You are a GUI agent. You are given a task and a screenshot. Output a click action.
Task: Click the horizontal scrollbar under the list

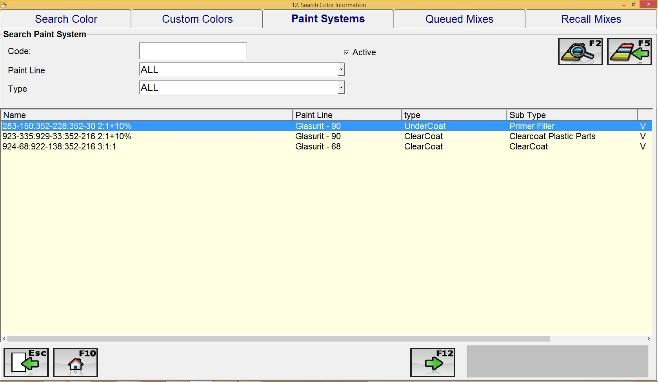278,339
